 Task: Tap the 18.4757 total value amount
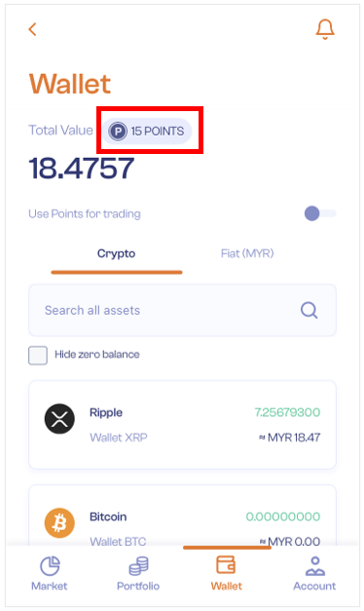coord(82,169)
